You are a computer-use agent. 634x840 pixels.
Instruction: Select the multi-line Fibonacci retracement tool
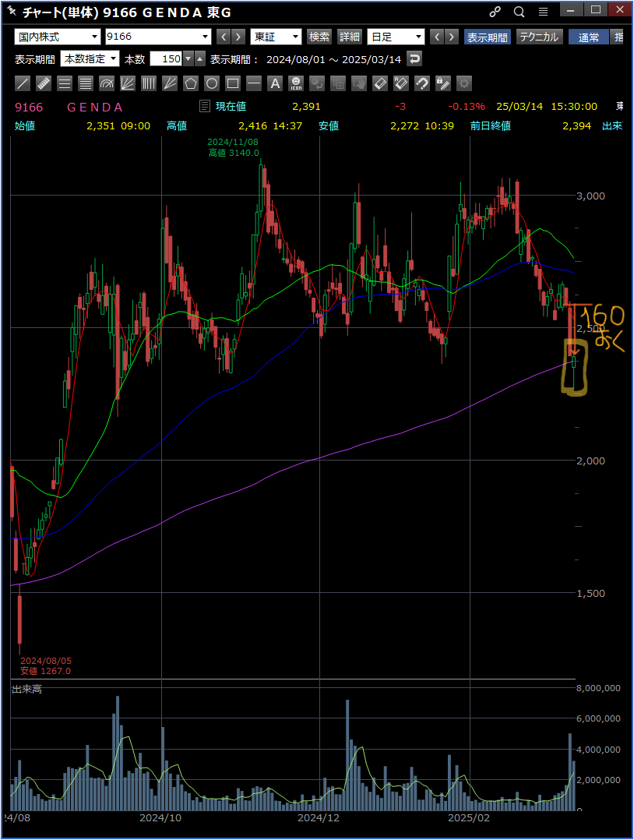click(x=86, y=83)
